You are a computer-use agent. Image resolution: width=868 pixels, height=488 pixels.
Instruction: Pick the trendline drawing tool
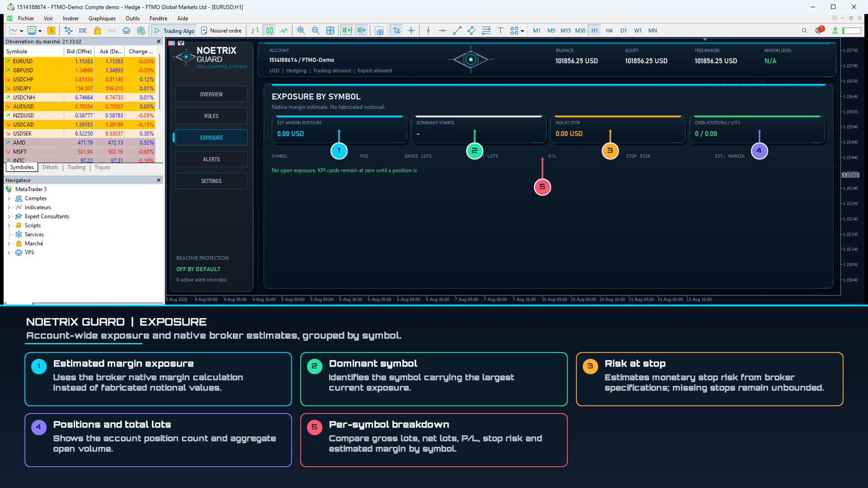[457, 31]
